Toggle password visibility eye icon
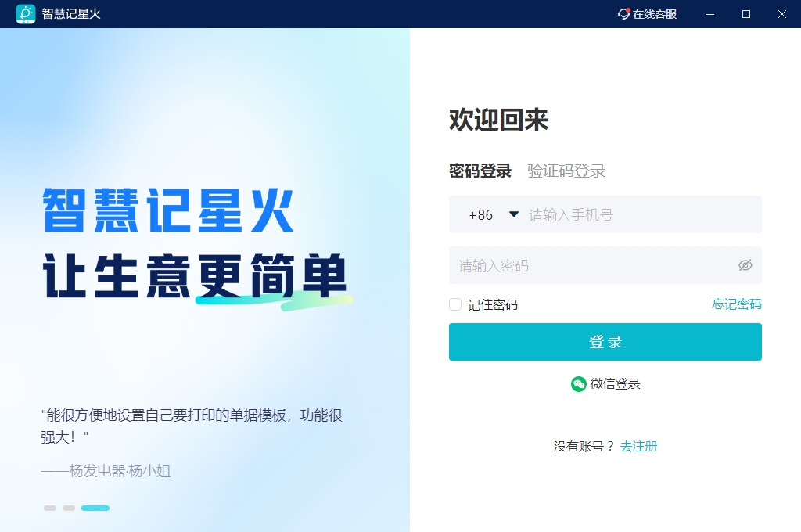This screenshot has height=532, width=801. click(745, 265)
